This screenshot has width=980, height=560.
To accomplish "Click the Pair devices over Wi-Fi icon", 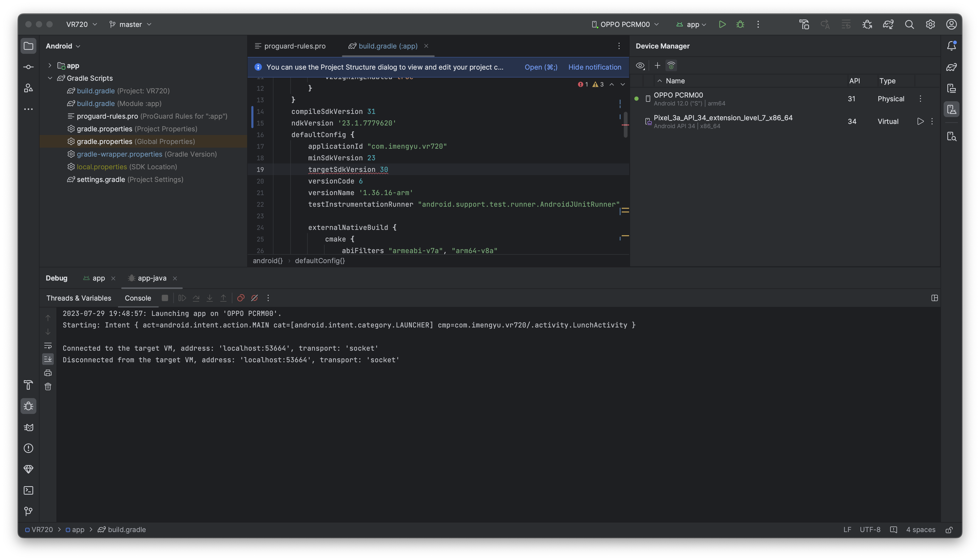I will click(671, 66).
